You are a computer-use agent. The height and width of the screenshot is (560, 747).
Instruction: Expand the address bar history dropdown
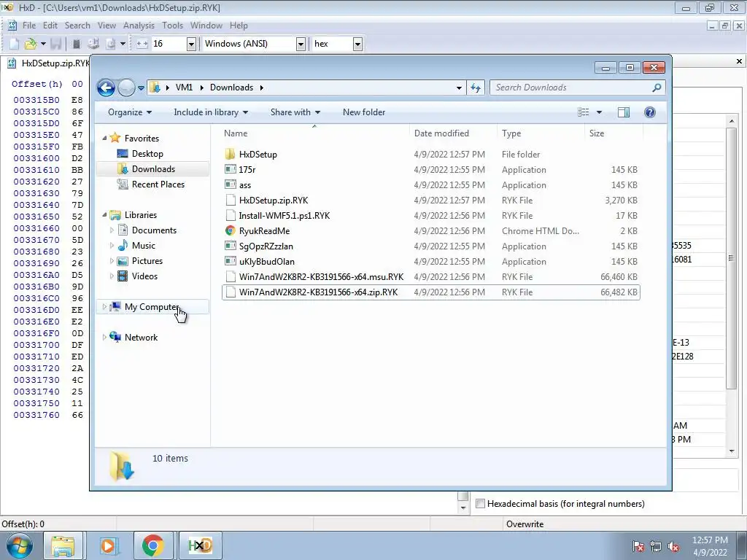(459, 87)
